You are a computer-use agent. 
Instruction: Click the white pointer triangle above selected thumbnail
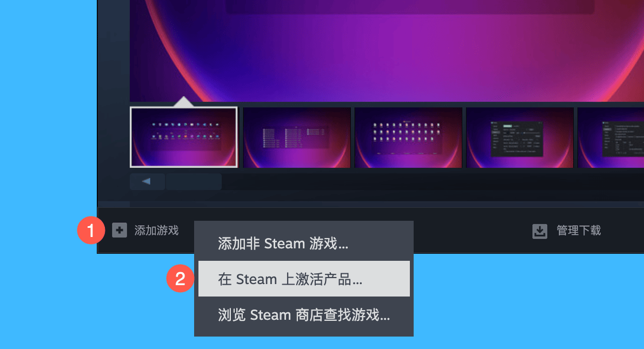(184, 102)
